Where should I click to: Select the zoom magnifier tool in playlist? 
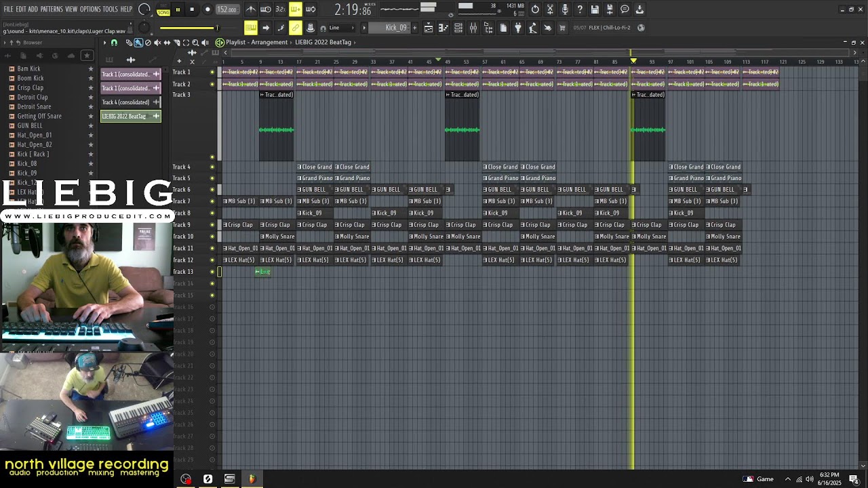tap(195, 43)
